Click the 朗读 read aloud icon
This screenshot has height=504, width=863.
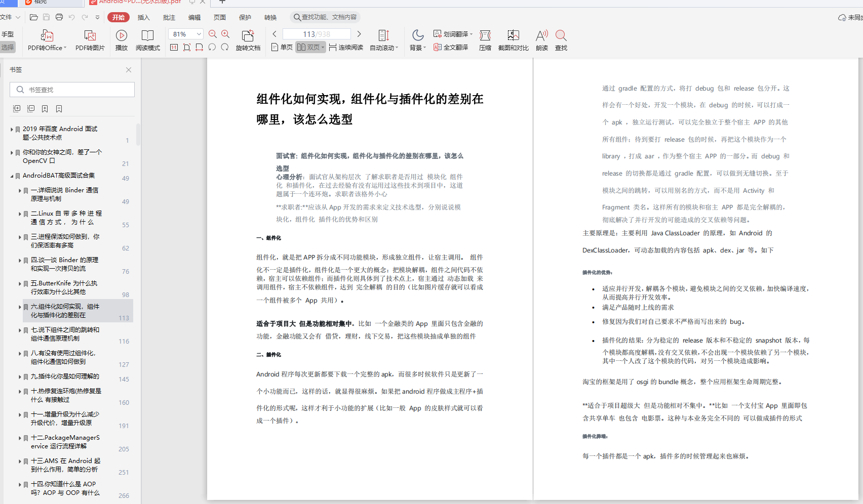[542, 35]
